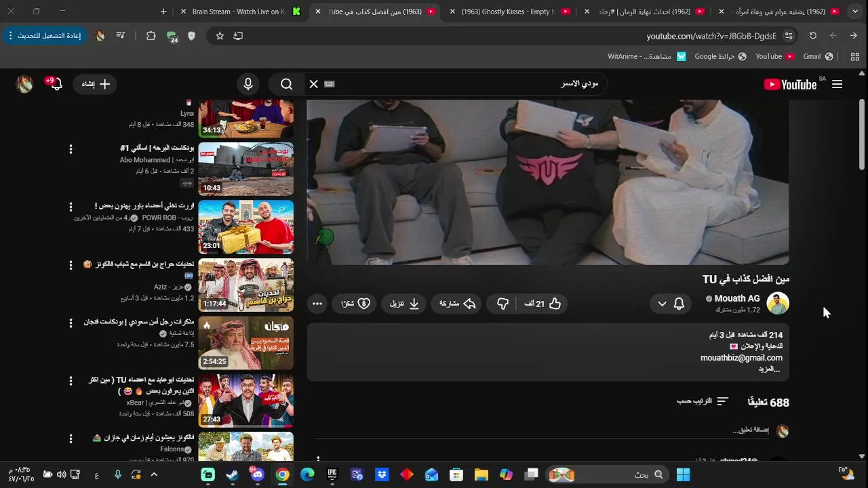
Task: Open the Chrome tab search dropdown
Action: pos(855,12)
